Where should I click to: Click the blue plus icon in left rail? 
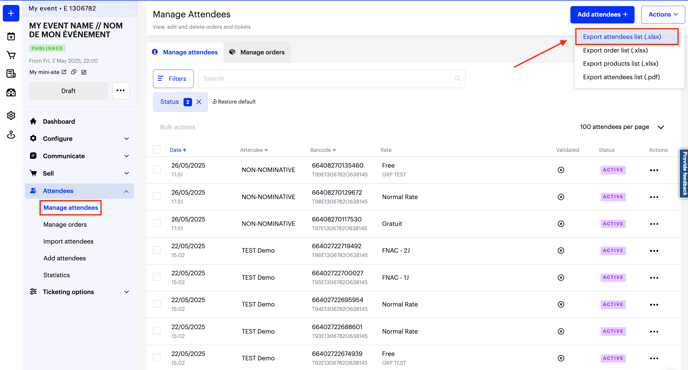pos(11,13)
